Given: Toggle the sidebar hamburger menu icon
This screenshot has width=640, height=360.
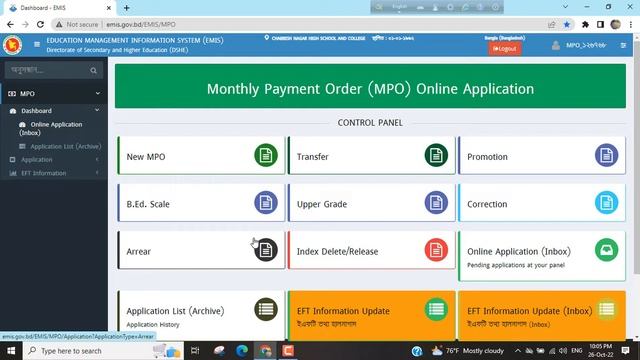Looking at the screenshot, I should click(37, 44).
